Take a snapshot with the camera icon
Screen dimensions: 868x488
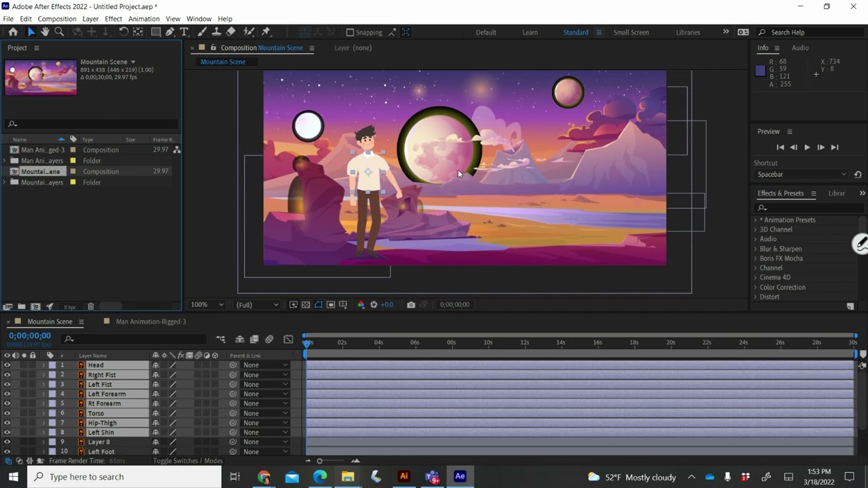[411, 305]
